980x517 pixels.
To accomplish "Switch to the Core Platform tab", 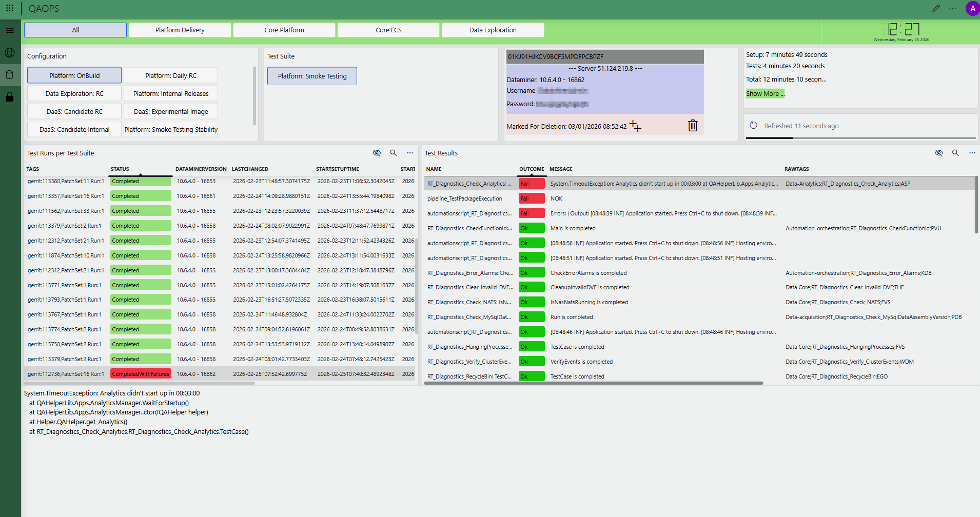I will pyautogui.click(x=284, y=30).
